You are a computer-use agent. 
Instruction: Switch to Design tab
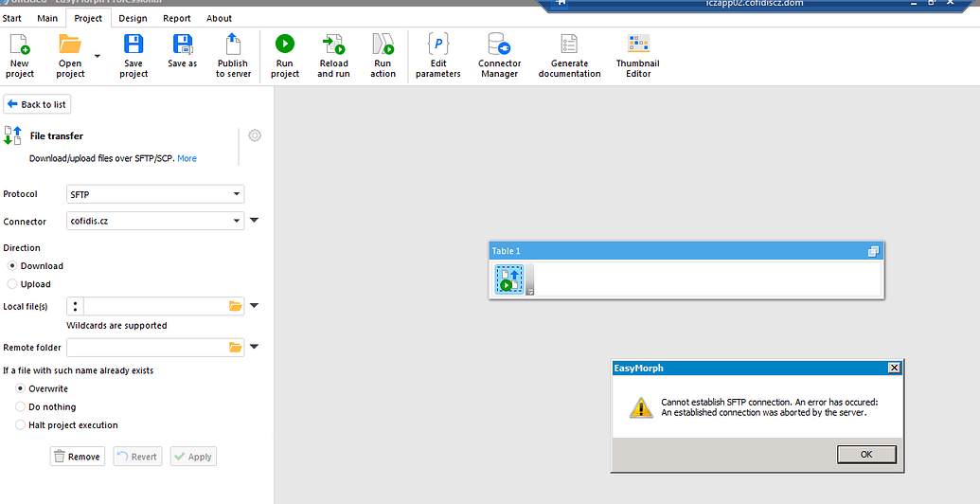[133, 18]
